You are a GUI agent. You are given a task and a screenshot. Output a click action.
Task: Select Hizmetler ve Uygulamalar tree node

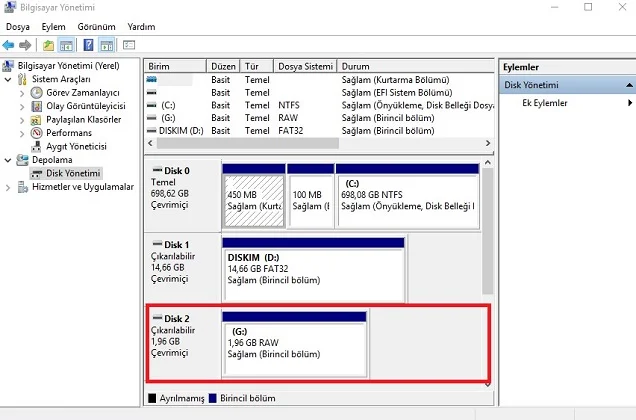point(83,187)
